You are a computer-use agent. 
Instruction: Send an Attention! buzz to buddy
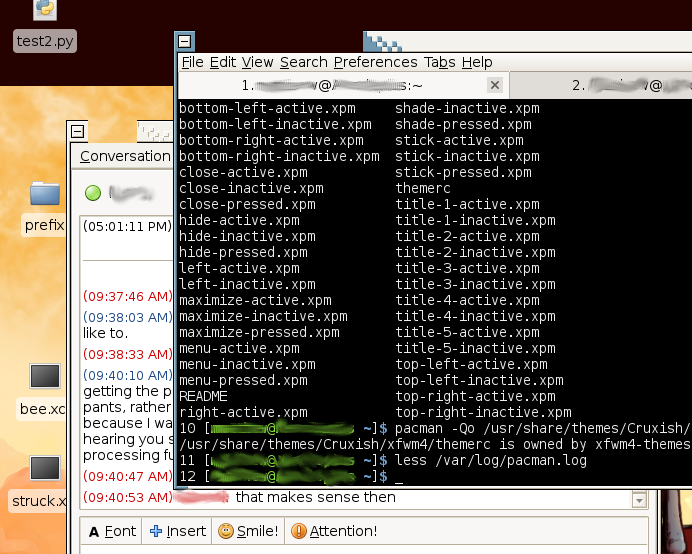[334, 531]
